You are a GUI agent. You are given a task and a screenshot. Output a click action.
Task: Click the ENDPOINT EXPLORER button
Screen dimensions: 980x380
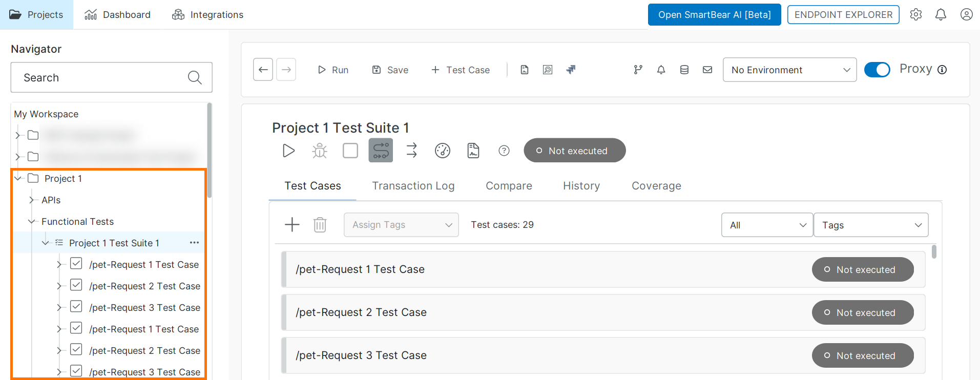[843, 14]
